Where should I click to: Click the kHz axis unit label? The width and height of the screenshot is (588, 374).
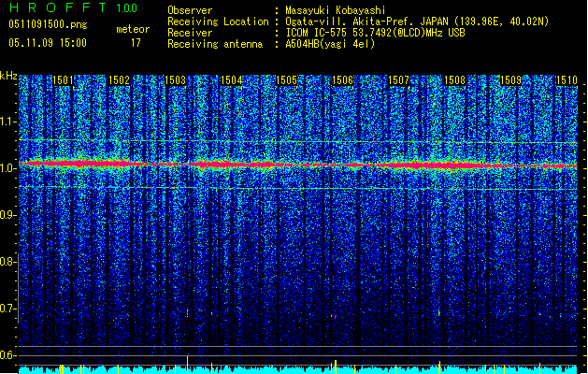tap(8, 76)
